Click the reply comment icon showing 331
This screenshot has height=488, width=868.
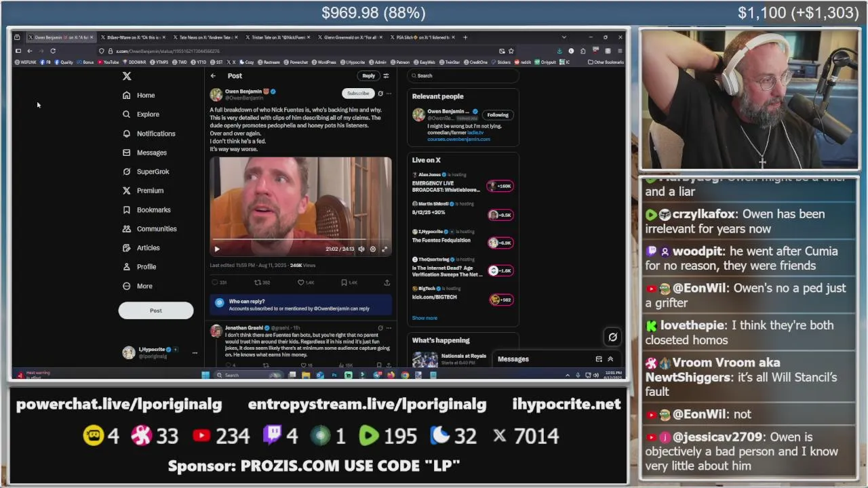215,282
